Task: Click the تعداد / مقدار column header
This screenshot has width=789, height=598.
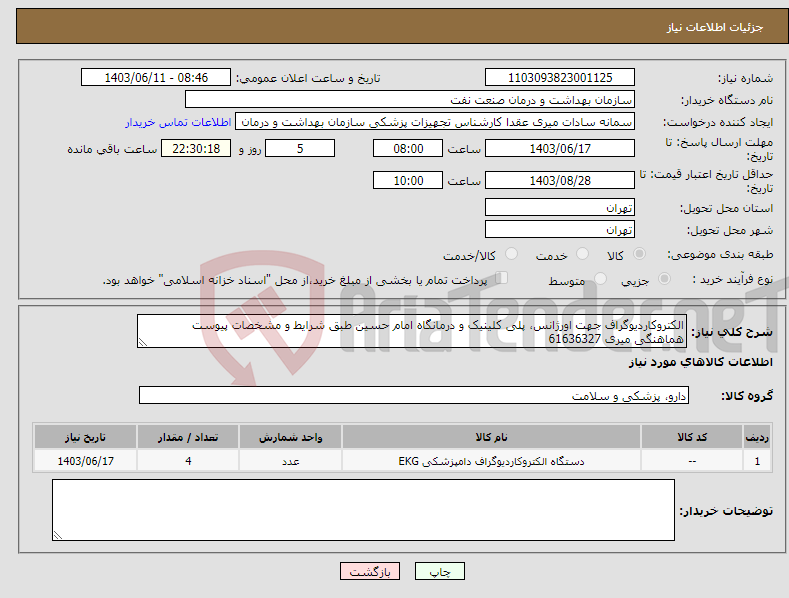Action: tap(188, 437)
